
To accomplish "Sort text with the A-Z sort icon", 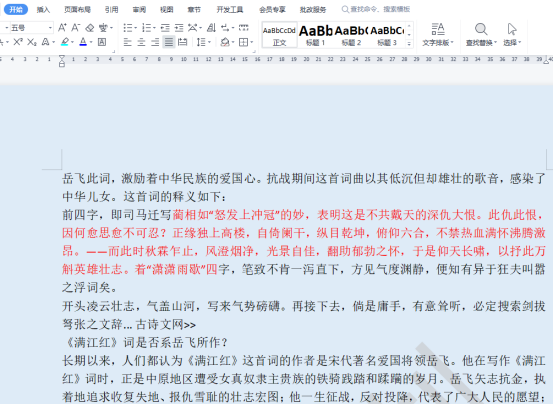I will pos(211,27).
